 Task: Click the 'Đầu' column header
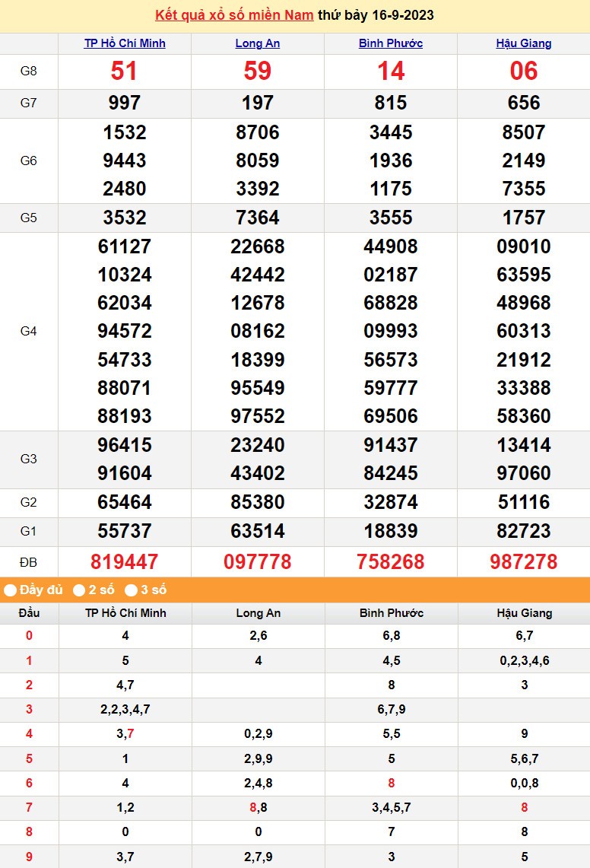click(x=29, y=613)
